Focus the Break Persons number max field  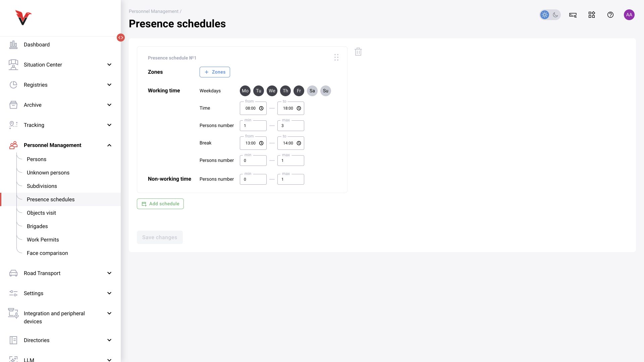(291, 161)
